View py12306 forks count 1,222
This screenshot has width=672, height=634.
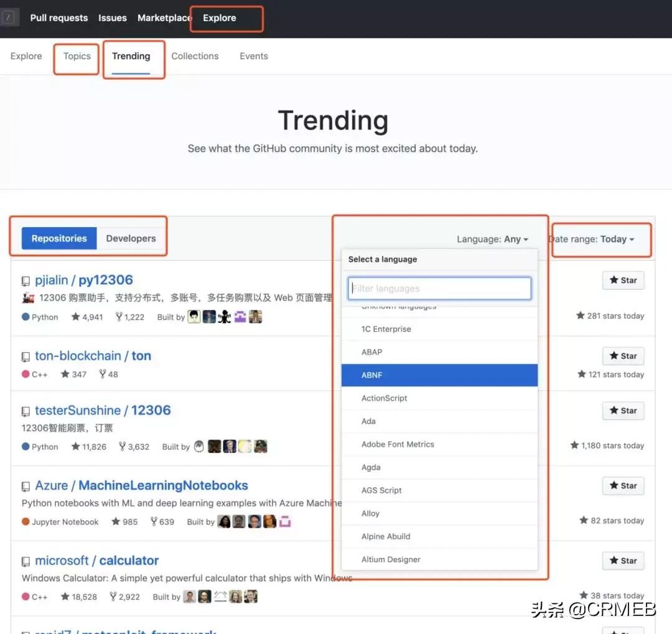(x=130, y=317)
